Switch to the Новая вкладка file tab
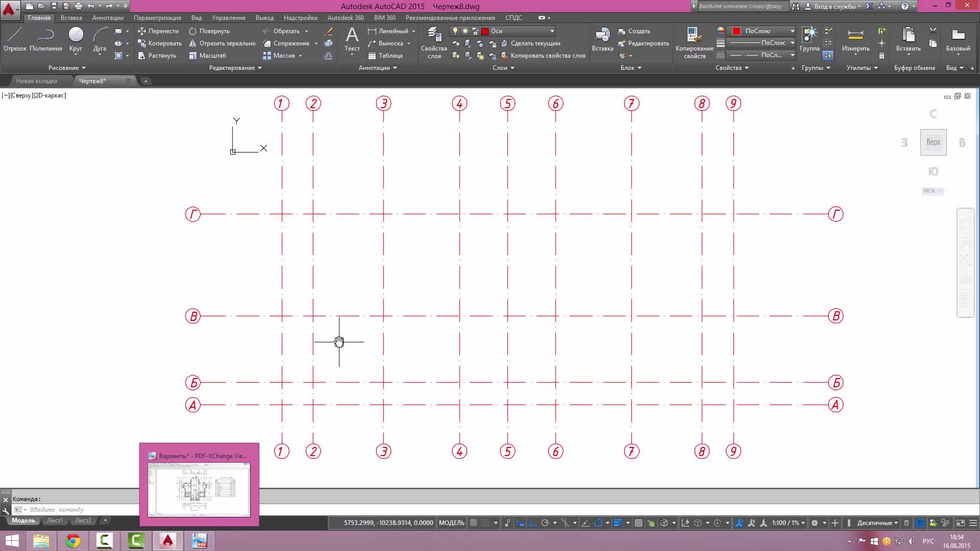Viewport: 980px width, 551px height. click(x=37, y=81)
